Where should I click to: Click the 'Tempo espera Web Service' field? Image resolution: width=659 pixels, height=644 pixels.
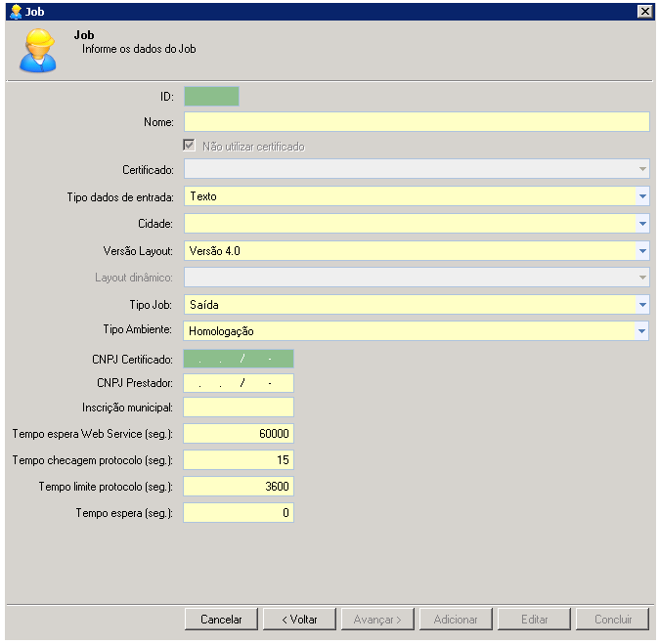[239, 434]
